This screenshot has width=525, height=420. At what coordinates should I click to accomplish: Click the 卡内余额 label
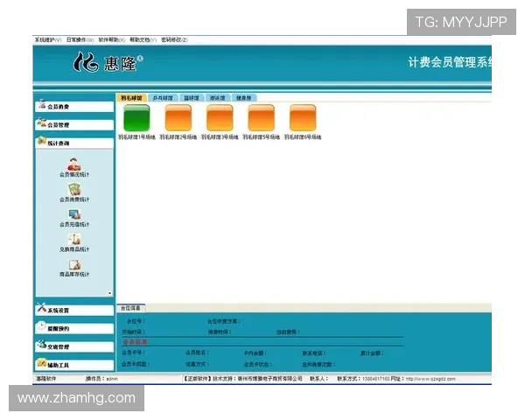(255, 353)
